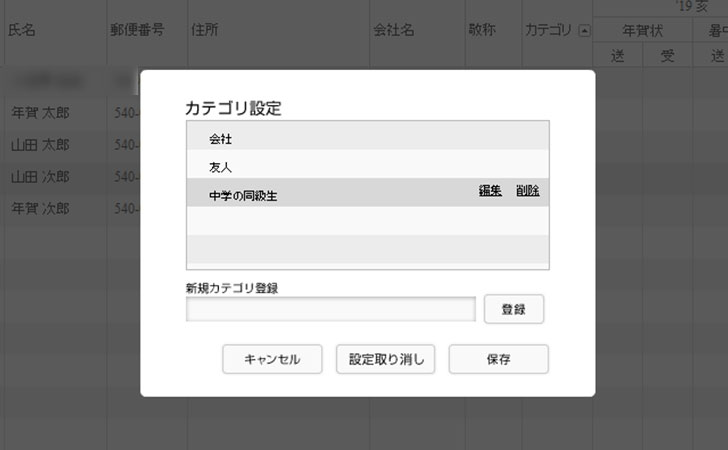The image size is (728, 450).
Task: Click the 敬称 column header
Action: click(482, 30)
